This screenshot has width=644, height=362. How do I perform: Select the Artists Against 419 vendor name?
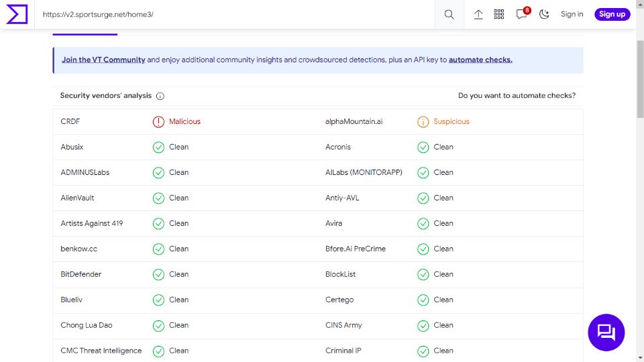click(92, 223)
